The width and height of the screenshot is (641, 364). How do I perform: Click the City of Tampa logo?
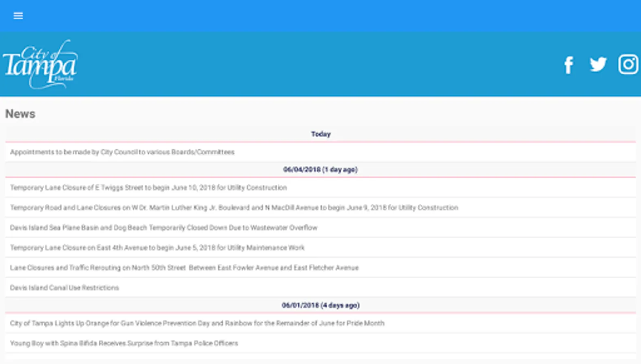(40, 64)
